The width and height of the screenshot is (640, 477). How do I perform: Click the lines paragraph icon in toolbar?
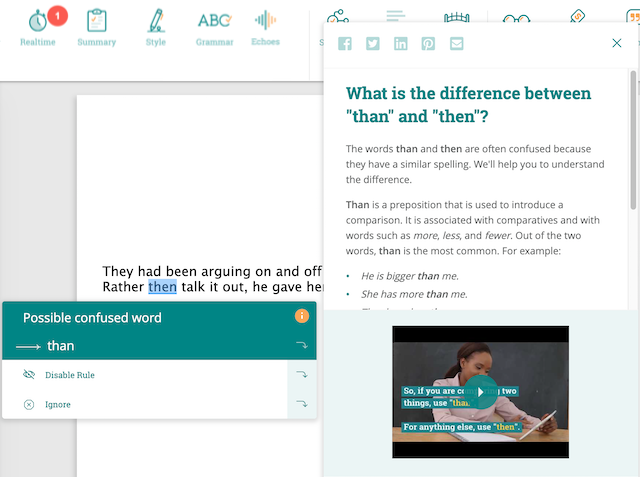click(x=396, y=16)
